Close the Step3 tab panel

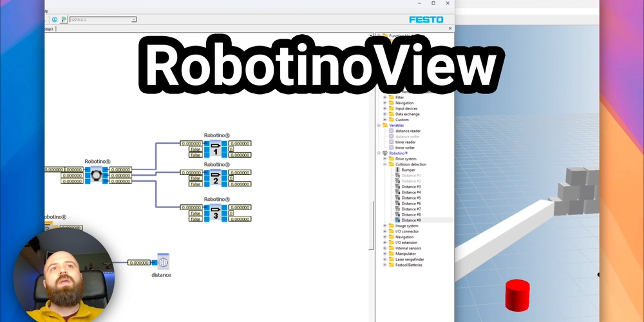pyautogui.click(x=450, y=28)
